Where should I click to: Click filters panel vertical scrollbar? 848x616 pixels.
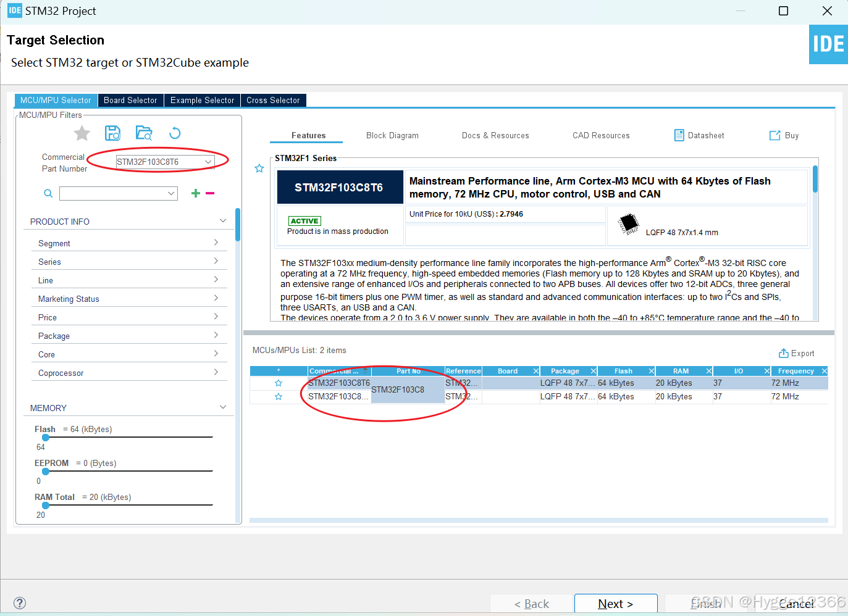238,225
